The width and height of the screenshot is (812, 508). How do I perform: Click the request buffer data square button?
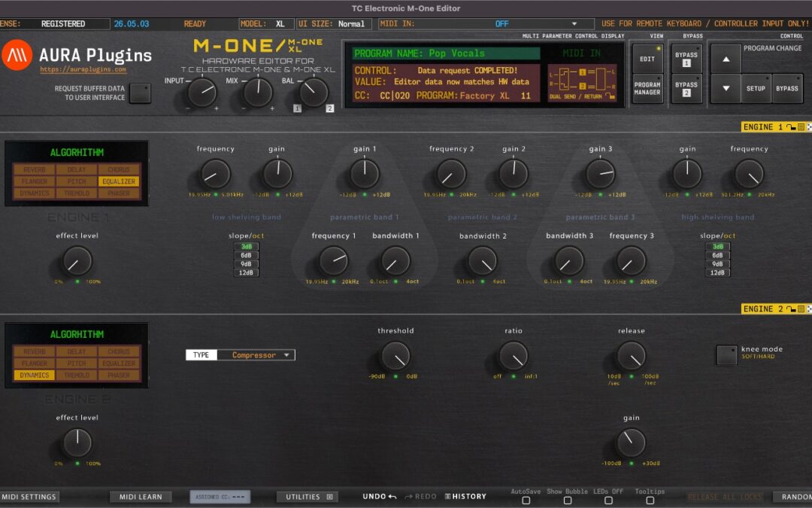(x=140, y=93)
